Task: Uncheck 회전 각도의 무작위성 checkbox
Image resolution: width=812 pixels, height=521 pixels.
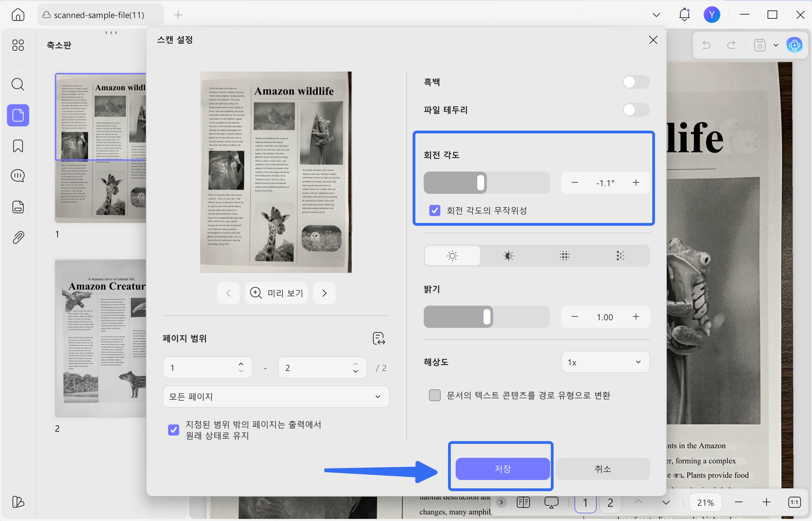Action: point(434,210)
